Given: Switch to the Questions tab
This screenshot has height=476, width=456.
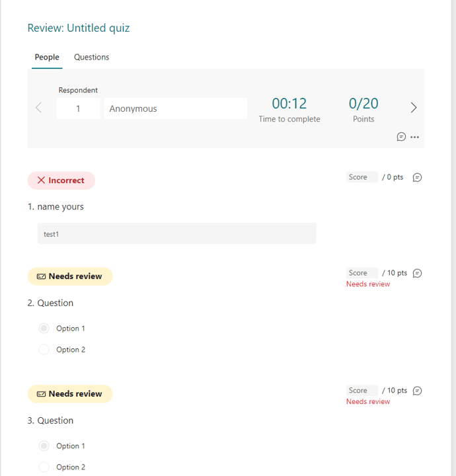Looking at the screenshot, I should pyautogui.click(x=92, y=57).
